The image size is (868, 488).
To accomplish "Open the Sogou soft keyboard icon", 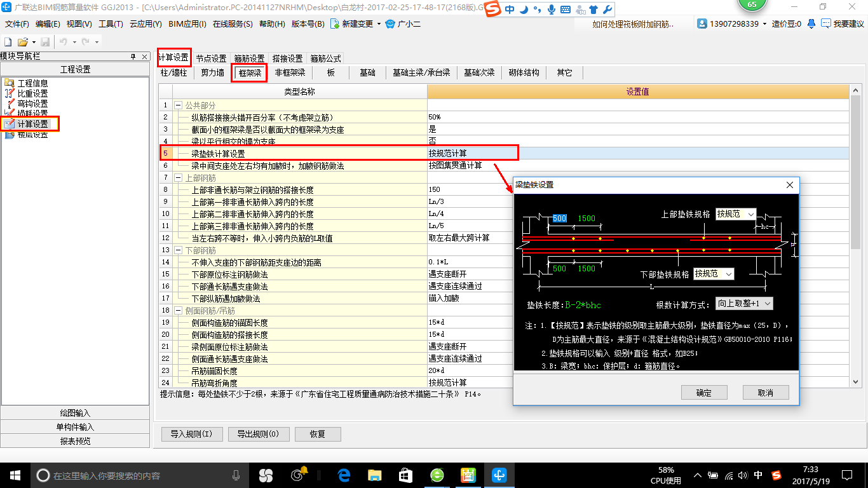I will tap(565, 9).
